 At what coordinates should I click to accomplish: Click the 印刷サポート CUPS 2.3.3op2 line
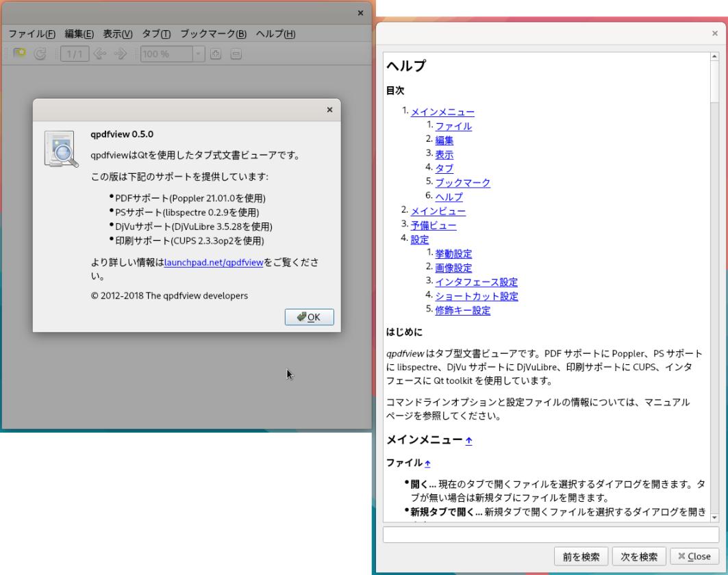190,241
